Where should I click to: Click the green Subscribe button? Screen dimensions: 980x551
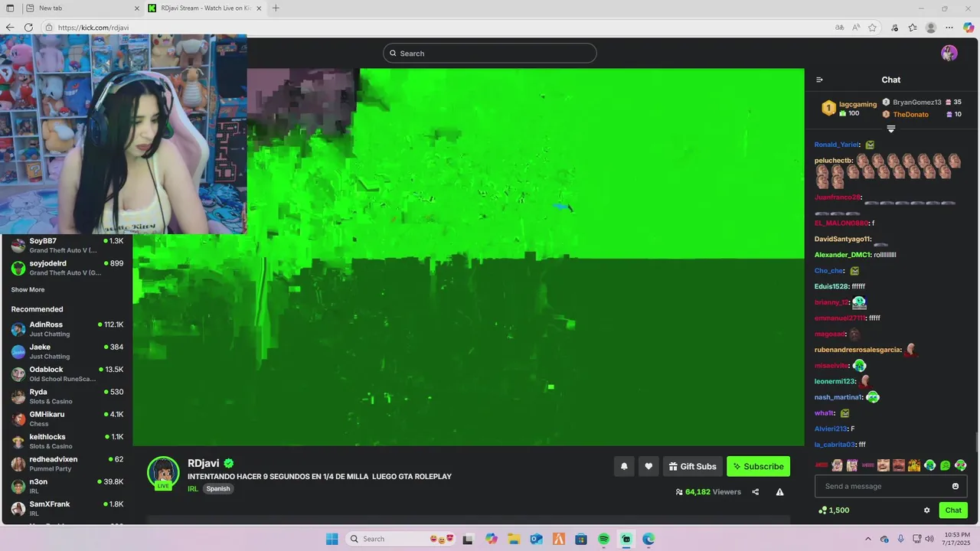tap(758, 466)
